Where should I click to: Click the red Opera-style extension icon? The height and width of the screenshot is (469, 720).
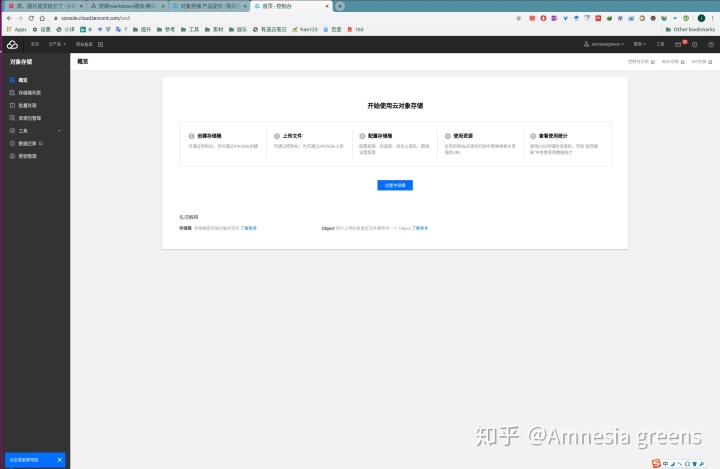coord(543,18)
